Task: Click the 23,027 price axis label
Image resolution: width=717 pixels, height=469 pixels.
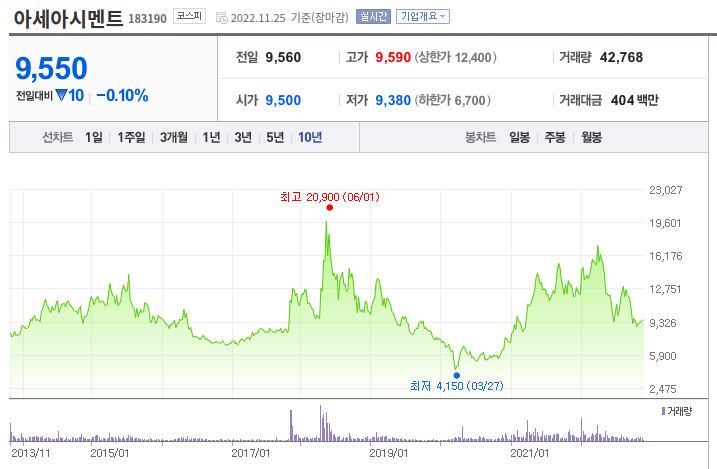Action: point(666,190)
